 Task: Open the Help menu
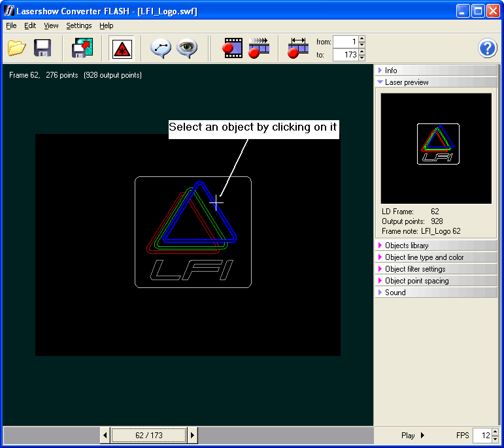[x=107, y=25]
